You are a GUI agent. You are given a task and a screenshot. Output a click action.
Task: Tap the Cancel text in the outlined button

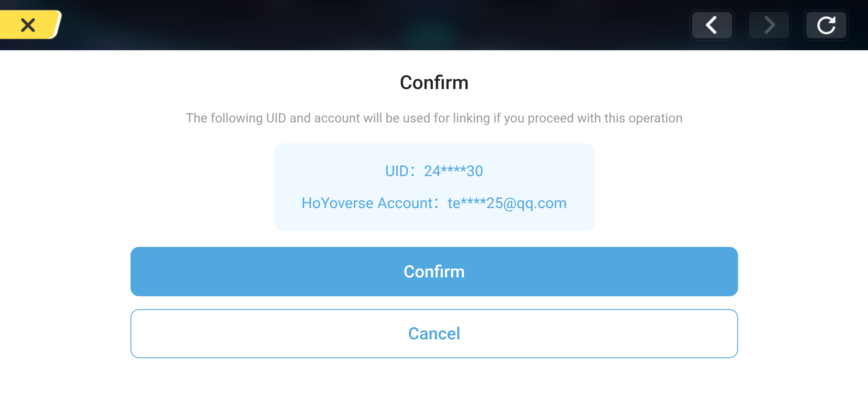434,334
